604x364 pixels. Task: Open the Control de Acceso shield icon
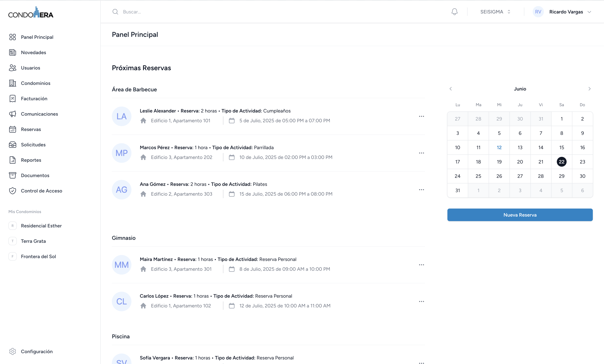coord(13,191)
